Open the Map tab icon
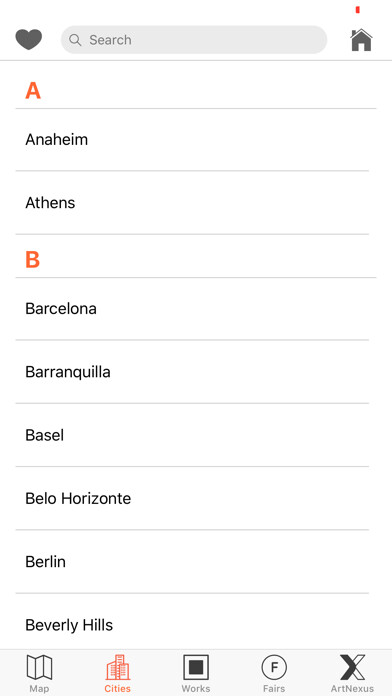Viewport: 392px width, 696px height. click(x=40, y=667)
